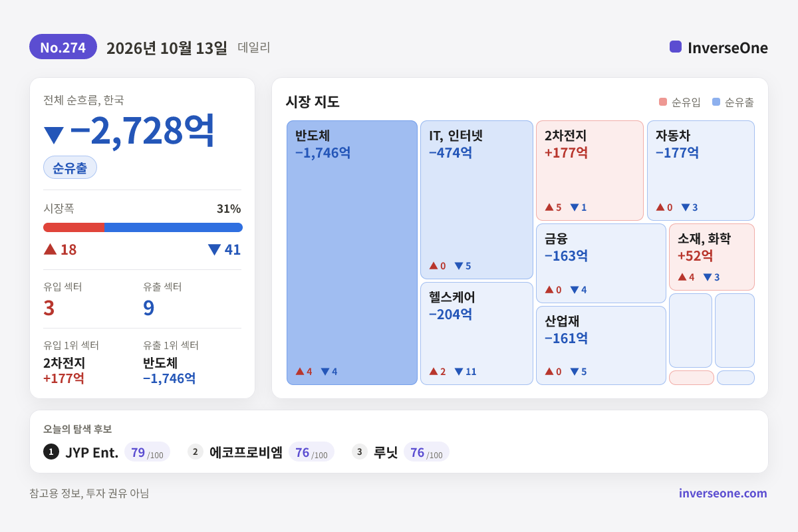Click the rank 2 circle badge
Image resolution: width=798 pixels, height=532 pixels.
tap(196, 452)
